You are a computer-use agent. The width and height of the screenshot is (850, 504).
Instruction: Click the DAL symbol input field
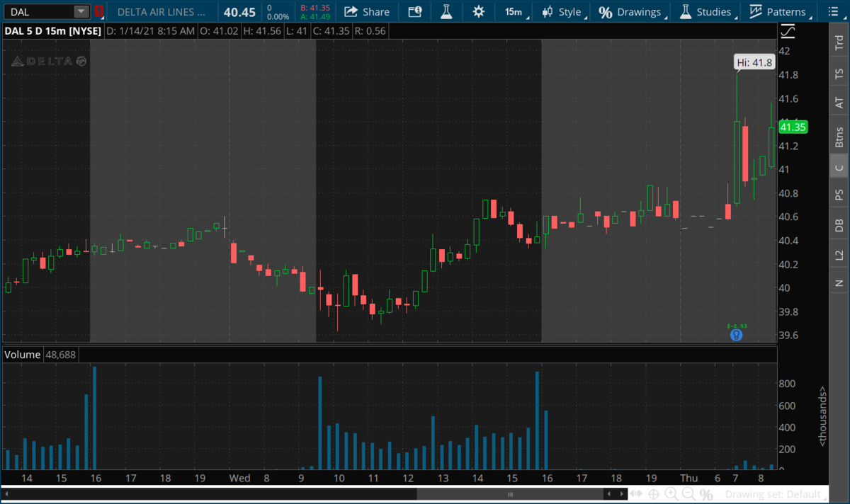38,11
